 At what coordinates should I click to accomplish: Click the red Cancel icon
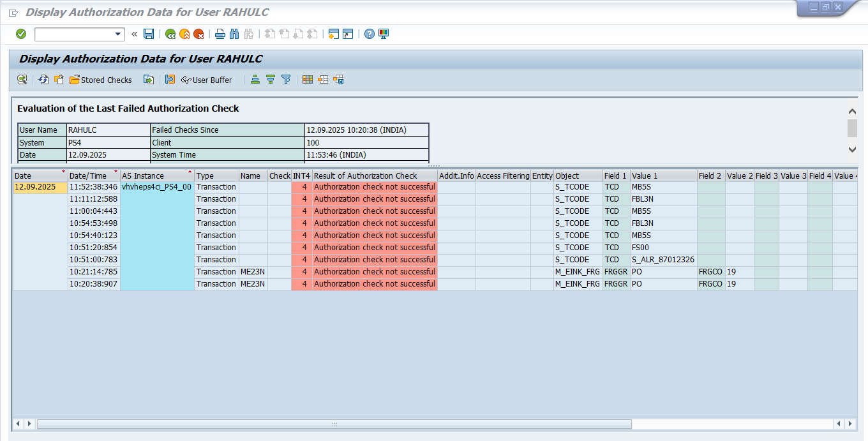pyautogui.click(x=198, y=34)
